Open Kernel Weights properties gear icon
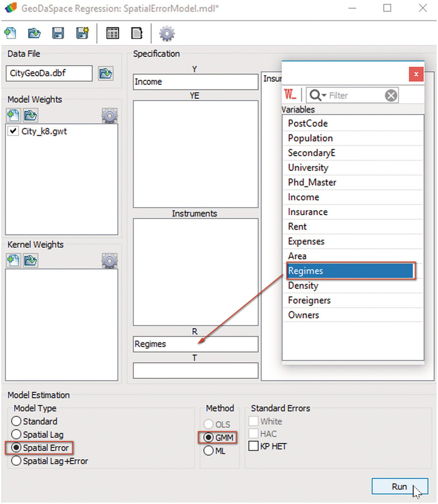The width and height of the screenshot is (438, 504). tap(109, 261)
